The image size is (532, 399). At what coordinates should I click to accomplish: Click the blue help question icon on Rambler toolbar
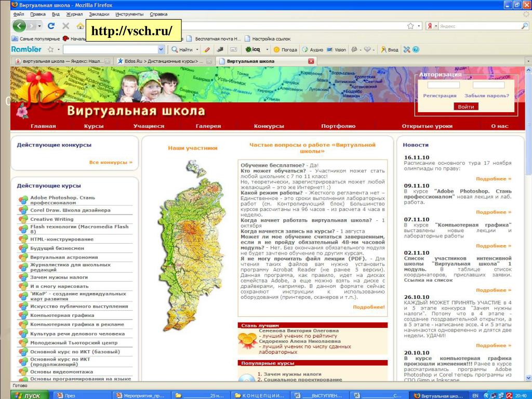tap(416, 49)
